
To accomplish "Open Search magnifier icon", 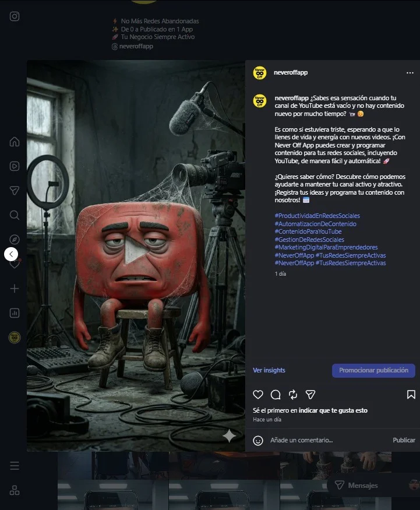I will pos(15,215).
